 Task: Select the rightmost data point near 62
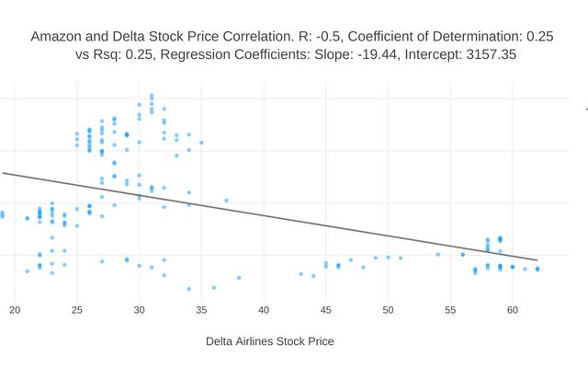(537, 269)
